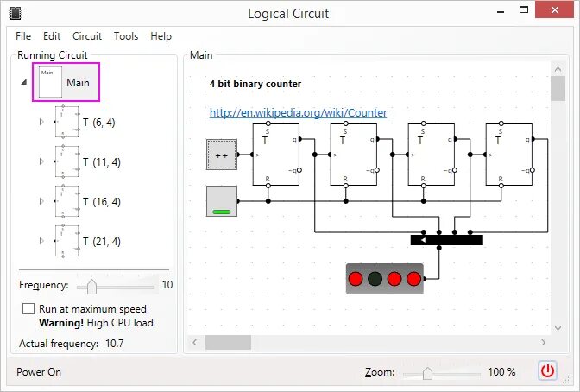Click the vertical scrollbar up arrow
The width and height of the screenshot is (580, 392).
coord(558,69)
